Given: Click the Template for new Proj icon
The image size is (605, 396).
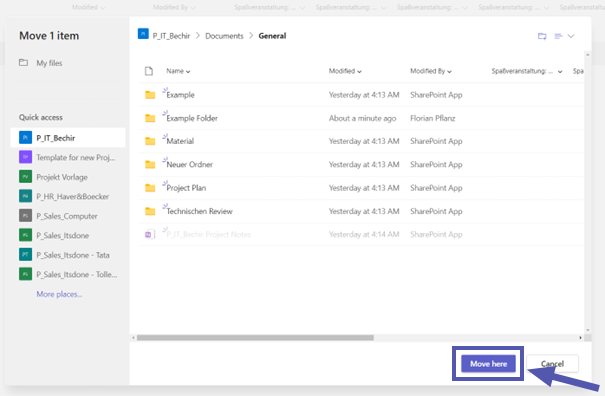Looking at the screenshot, I should coord(25,157).
